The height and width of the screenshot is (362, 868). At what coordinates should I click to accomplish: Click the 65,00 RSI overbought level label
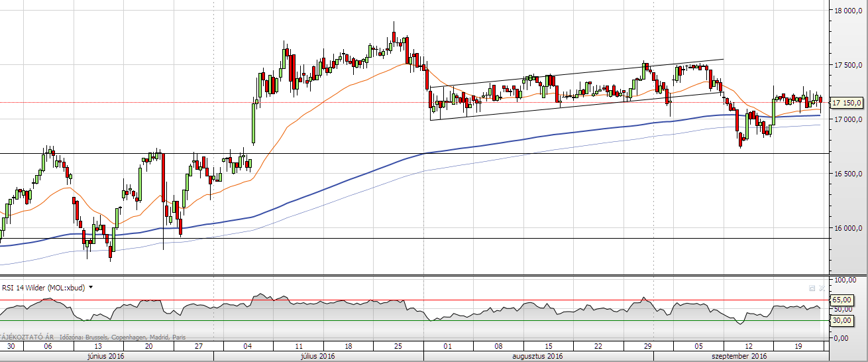[843, 300]
